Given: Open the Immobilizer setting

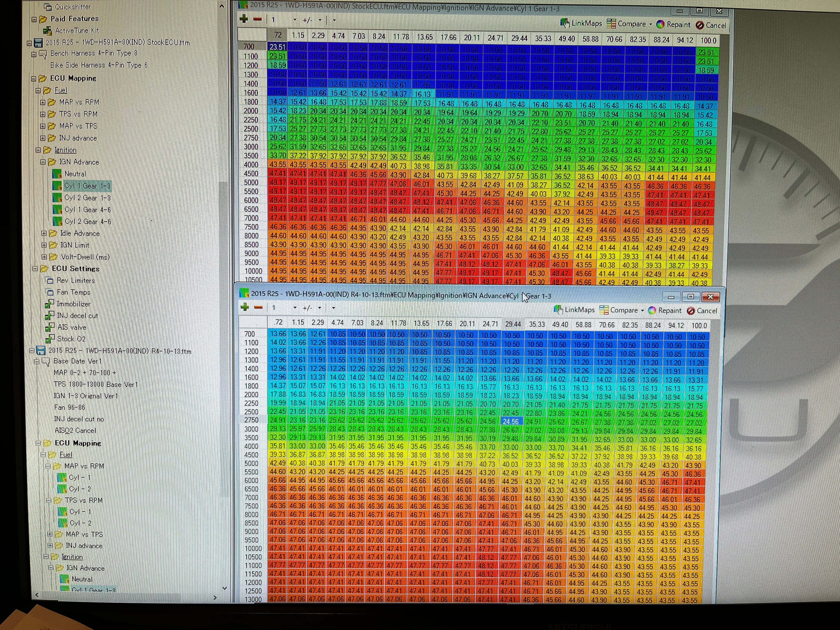Looking at the screenshot, I should (x=73, y=304).
